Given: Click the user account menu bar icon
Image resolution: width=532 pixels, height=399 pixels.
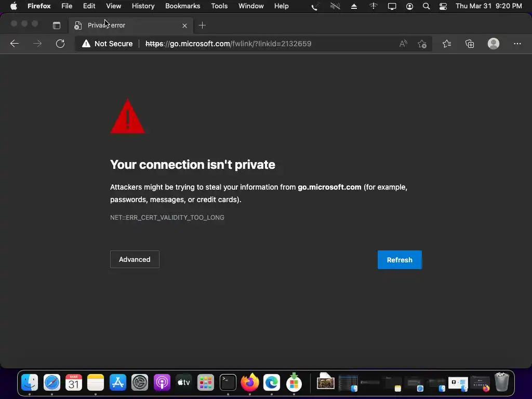Looking at the screenshot, I should pyautogui.click(x=409, y=6).
